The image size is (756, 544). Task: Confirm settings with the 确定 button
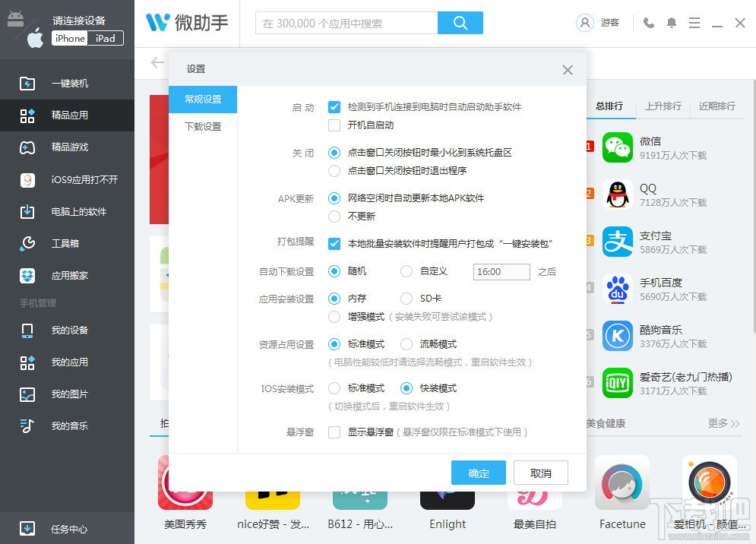[x=478, y=473]
